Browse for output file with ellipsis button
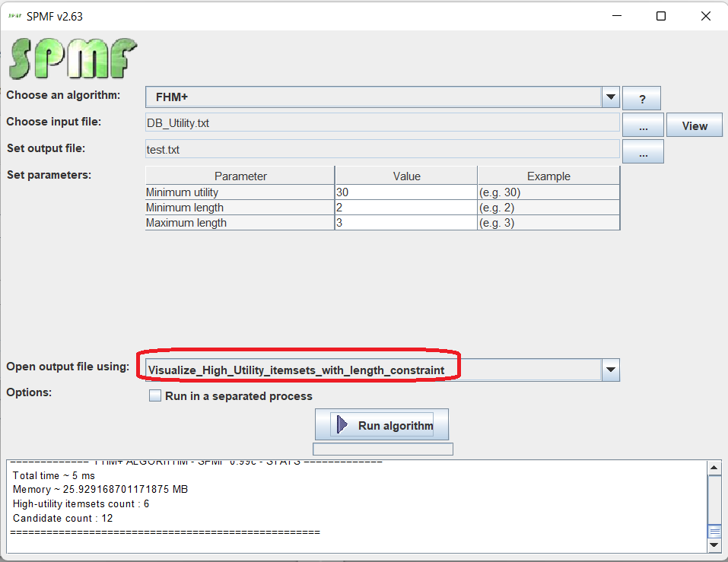Image resolution: width=728 pixels, height=562 pixels. pos(643,152)
